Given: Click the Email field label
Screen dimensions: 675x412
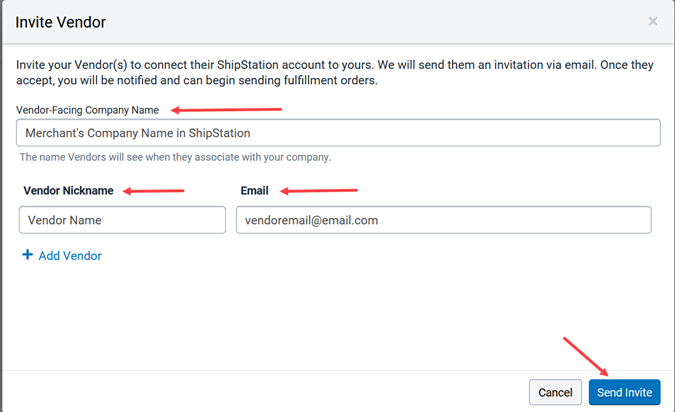Looking at the screenshot, I should [x=256, y=190].
